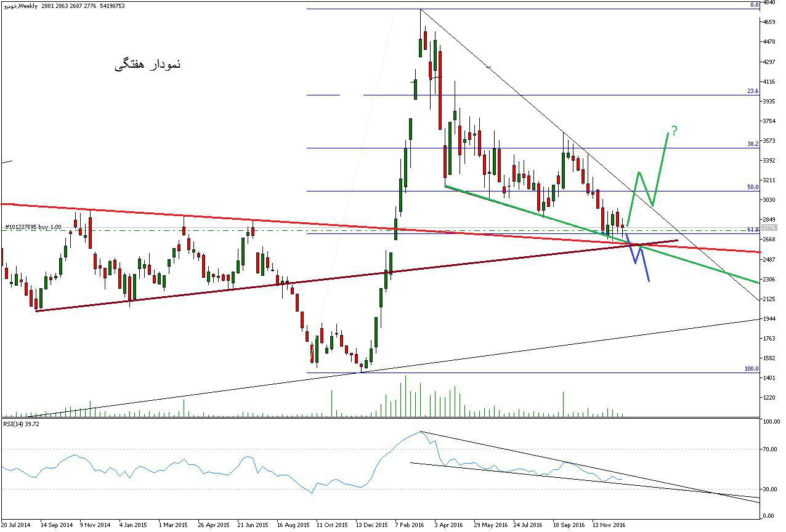This screenshot has width=786, height=532.
Task: Click the 20 Jul 2014 date label
Action: (x=15, y=525)
